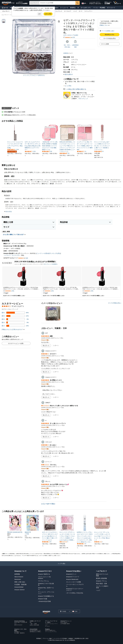
Task: Select the small CEZANNE product thumbnail
Action: (x=4, y=21)
